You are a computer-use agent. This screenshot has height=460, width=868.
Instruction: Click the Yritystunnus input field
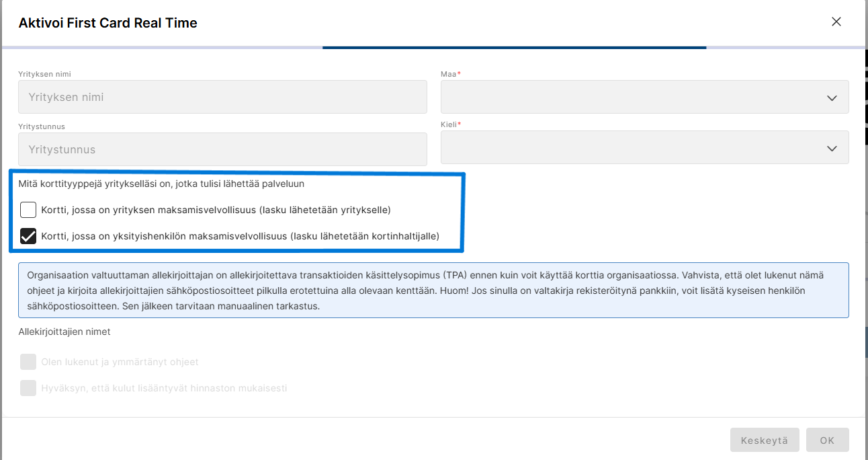coord(222,149)
